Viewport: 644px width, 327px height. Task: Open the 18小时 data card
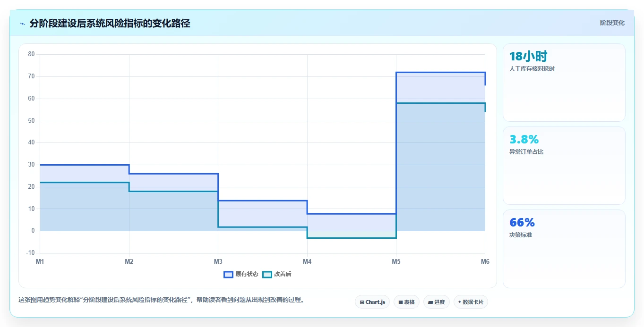click(564, 83)
